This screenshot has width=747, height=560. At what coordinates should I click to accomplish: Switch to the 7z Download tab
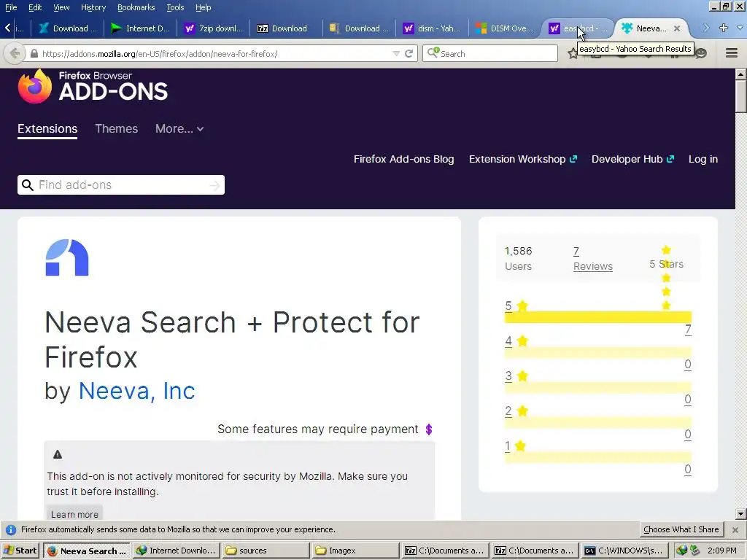click(286, 28)
